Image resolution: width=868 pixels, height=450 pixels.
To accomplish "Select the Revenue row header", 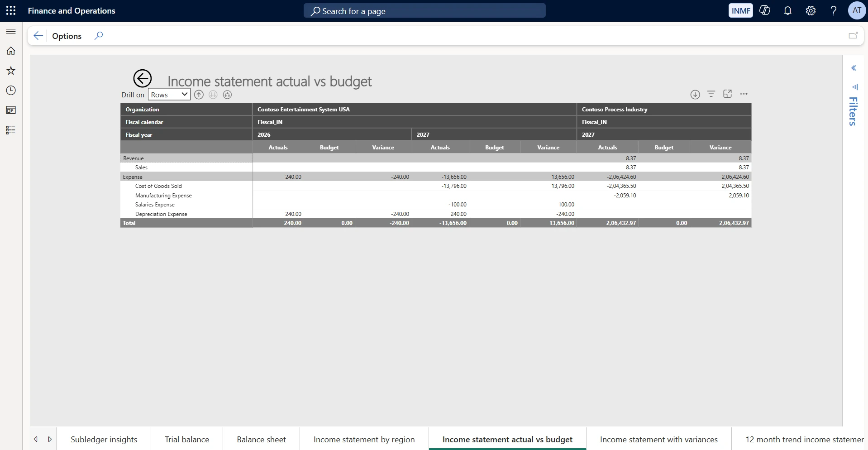I will click(x=186, y=158).
